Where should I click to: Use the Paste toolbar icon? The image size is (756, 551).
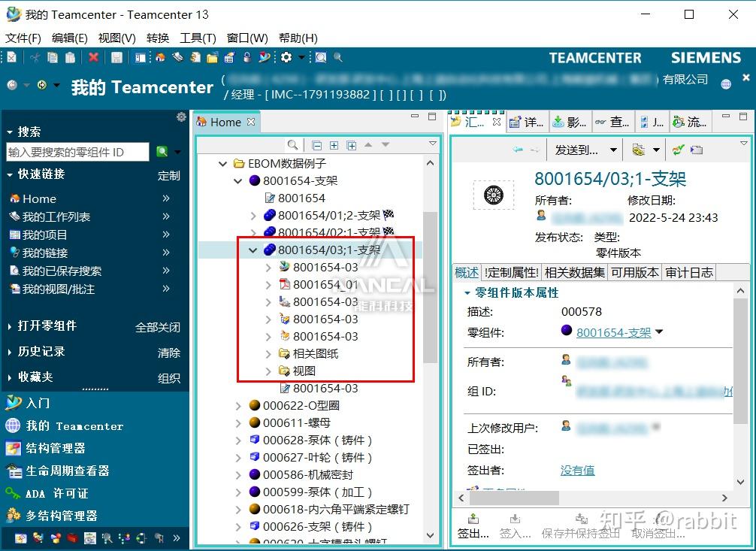[x=71, y=57]
